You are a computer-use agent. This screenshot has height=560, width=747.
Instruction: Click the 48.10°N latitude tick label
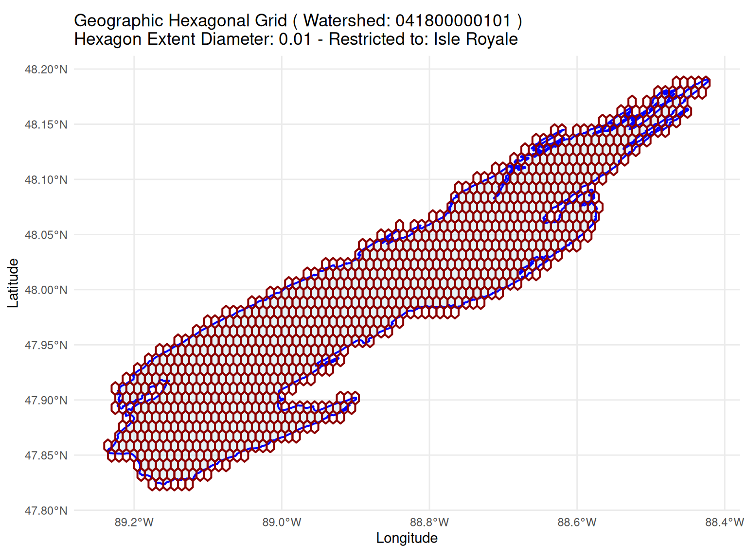(46, 180)
